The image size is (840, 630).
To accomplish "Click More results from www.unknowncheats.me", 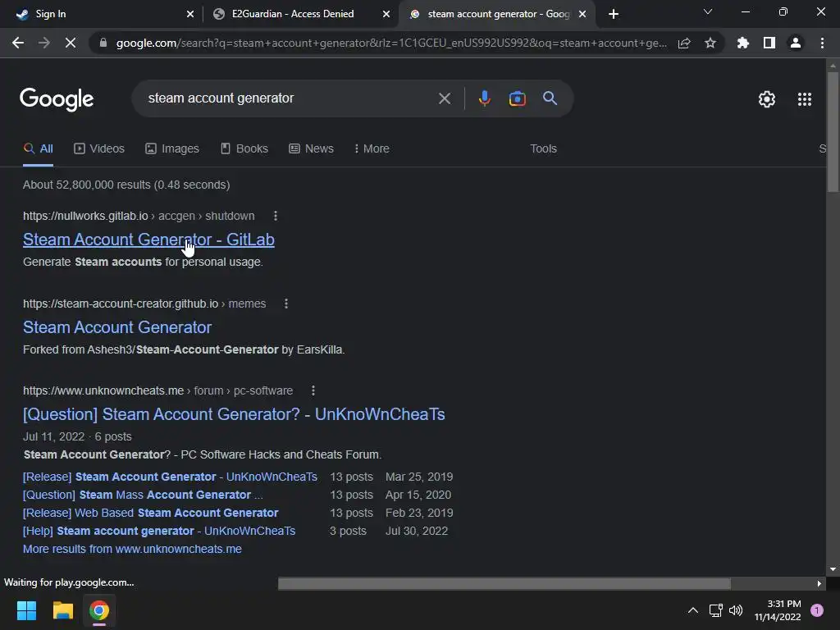I will (x=132, y=549).
